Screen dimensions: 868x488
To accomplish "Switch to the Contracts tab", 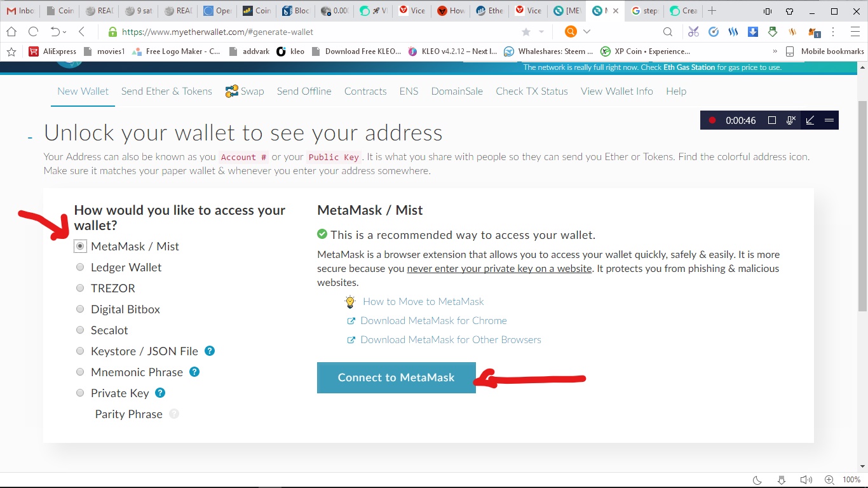I will pos(365,91).
